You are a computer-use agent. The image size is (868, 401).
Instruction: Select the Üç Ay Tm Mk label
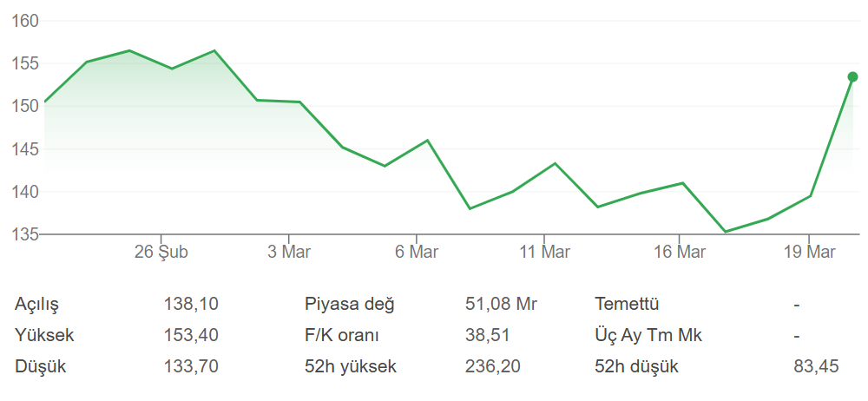648,335
